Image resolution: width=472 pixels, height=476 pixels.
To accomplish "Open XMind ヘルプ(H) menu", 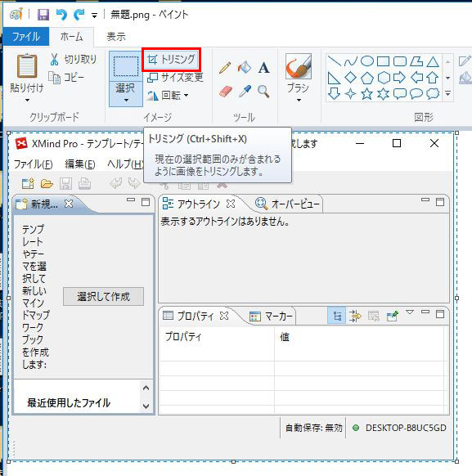I will click(x=125, y=164).
